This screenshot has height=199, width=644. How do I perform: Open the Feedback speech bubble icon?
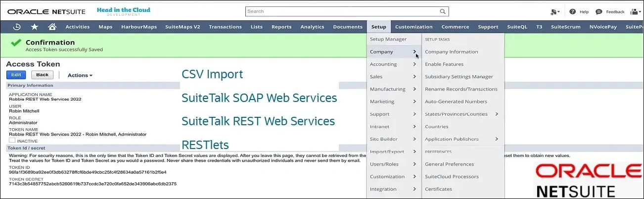click(599, 11)
